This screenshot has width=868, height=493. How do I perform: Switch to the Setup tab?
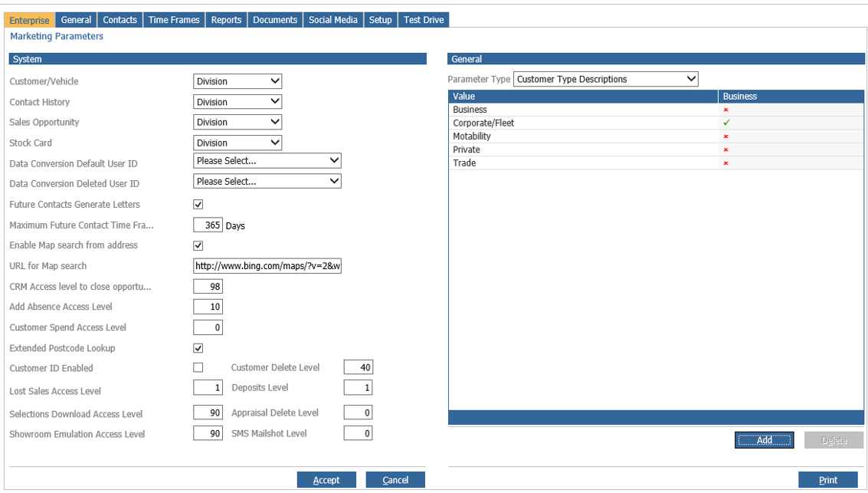(380, 20)
